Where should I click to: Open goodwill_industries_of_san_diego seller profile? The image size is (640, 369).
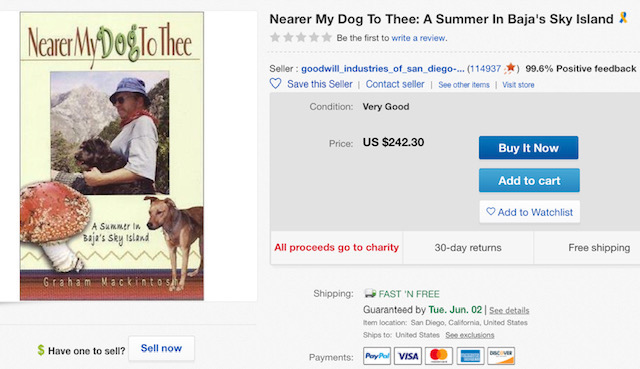click(382, 69)
